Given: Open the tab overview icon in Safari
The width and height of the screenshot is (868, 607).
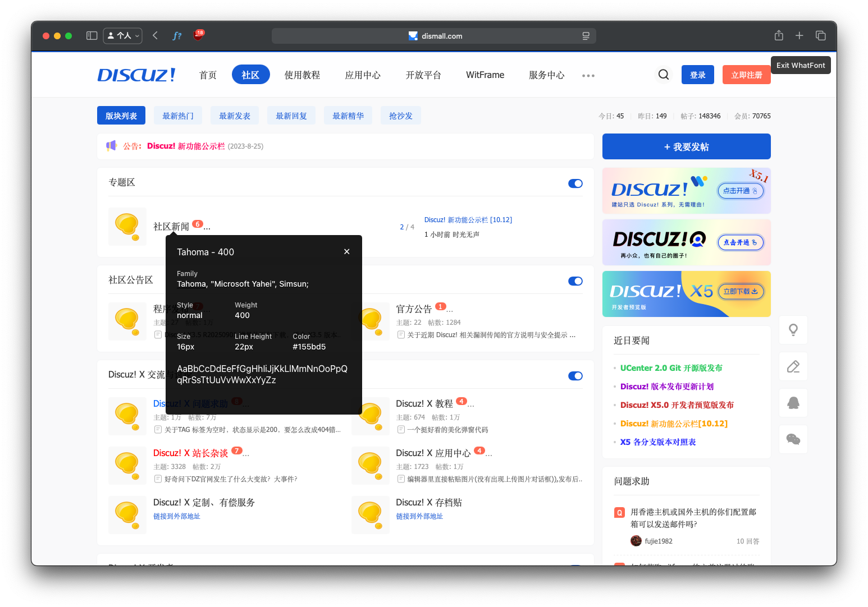Looking at the screenshot, I should 820,36.
